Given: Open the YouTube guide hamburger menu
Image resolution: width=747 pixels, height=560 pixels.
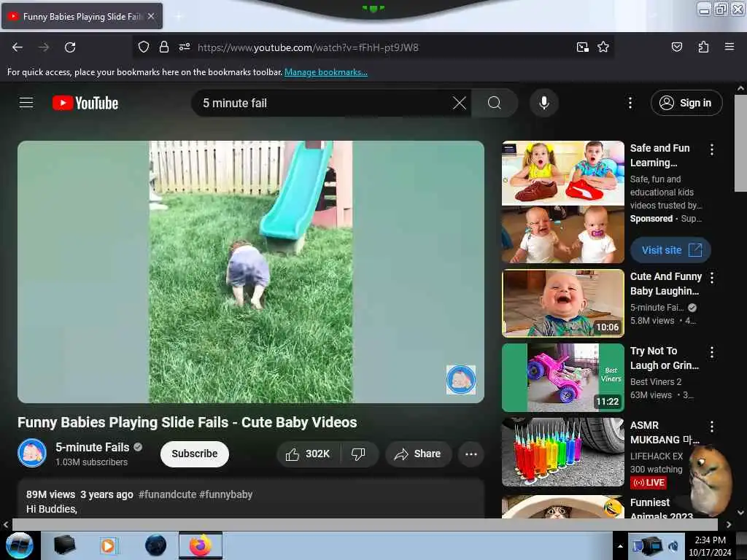Looking at the screenshot, I should point(26,103).
